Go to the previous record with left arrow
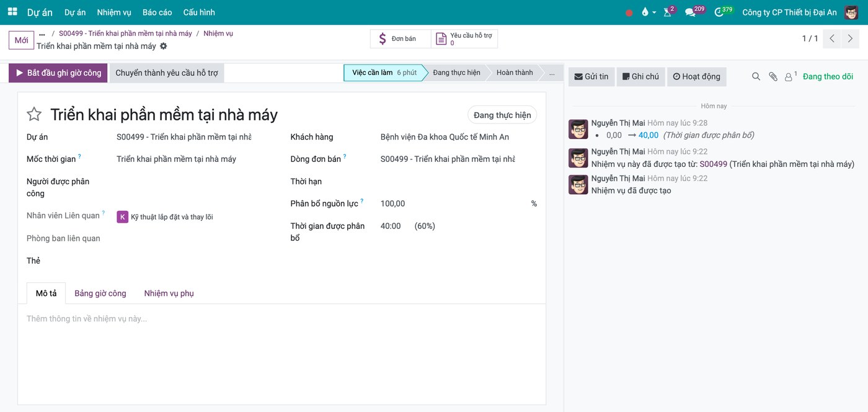The width and height of the screenshot is (868, 412). pos(833,38)
